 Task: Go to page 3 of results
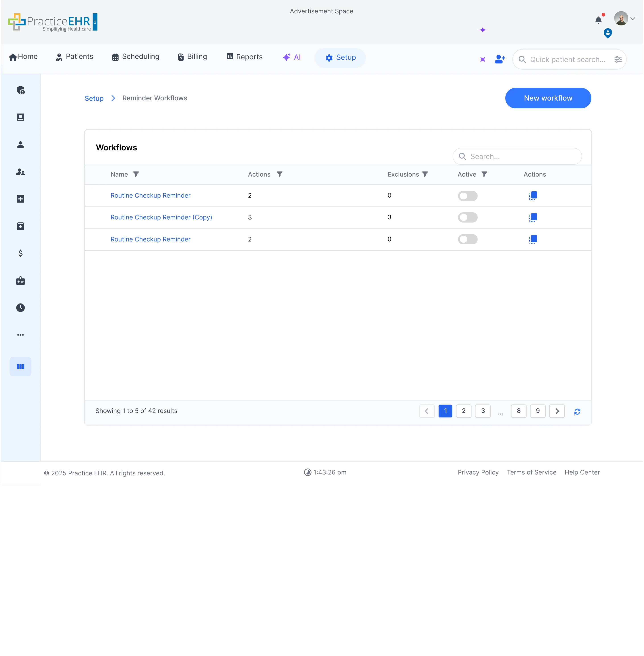pyautogui.click(x=483, y=411)
